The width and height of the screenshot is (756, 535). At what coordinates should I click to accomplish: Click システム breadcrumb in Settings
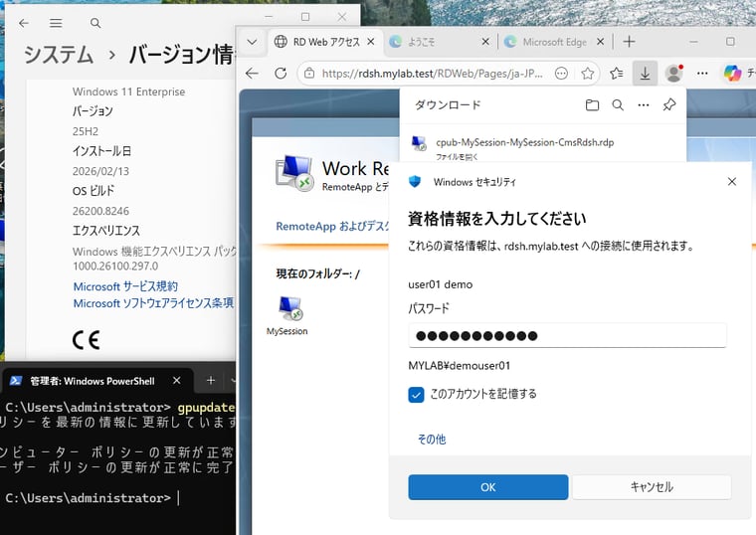tap(59, 54)
